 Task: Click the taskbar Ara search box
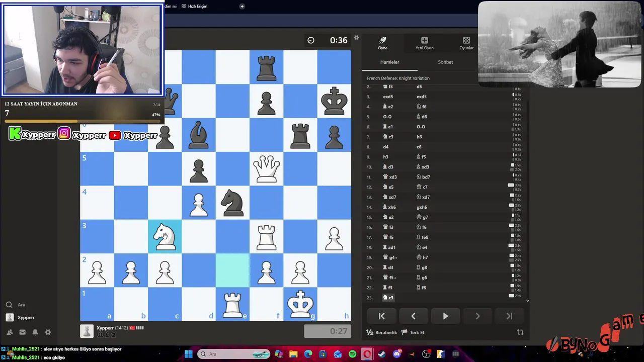(234, 354)
